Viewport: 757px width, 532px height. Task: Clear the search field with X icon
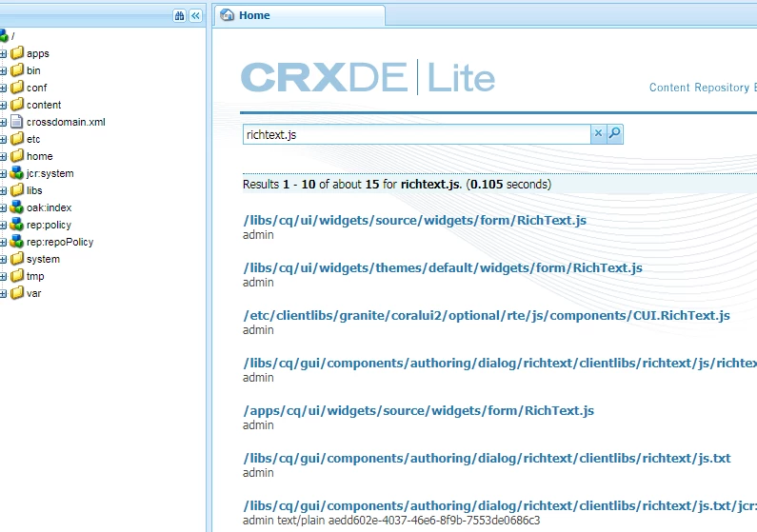click(598, 133)
